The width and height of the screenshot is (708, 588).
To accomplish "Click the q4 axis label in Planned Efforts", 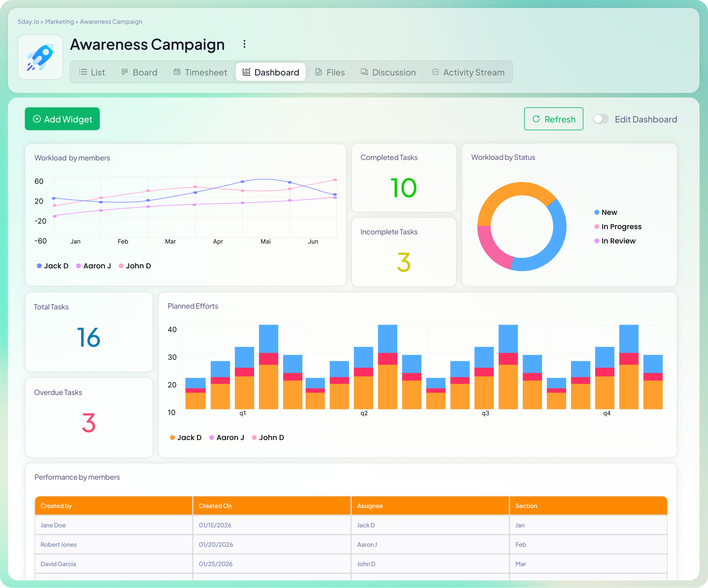I will [x=607, y=413].
